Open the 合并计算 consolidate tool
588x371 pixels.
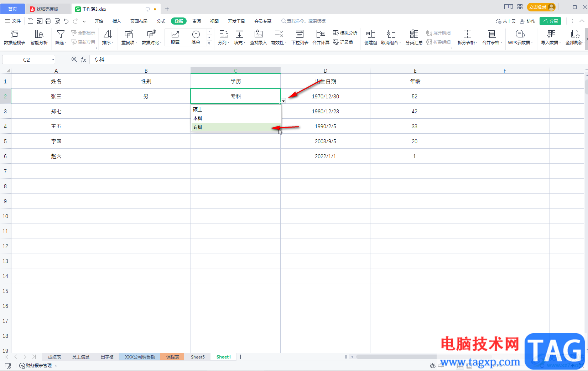point(321,37)
